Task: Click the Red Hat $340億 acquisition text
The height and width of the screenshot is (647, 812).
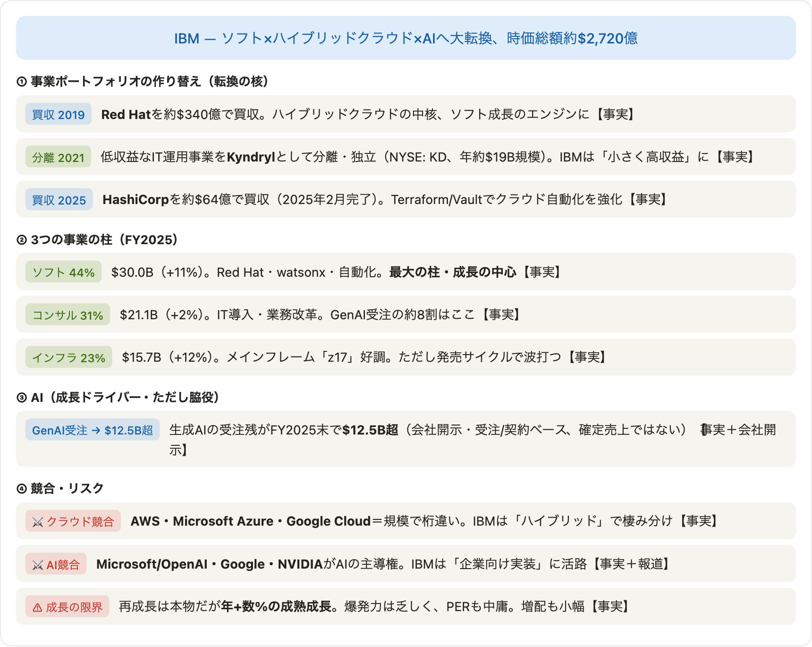Action: pos(369,114)
